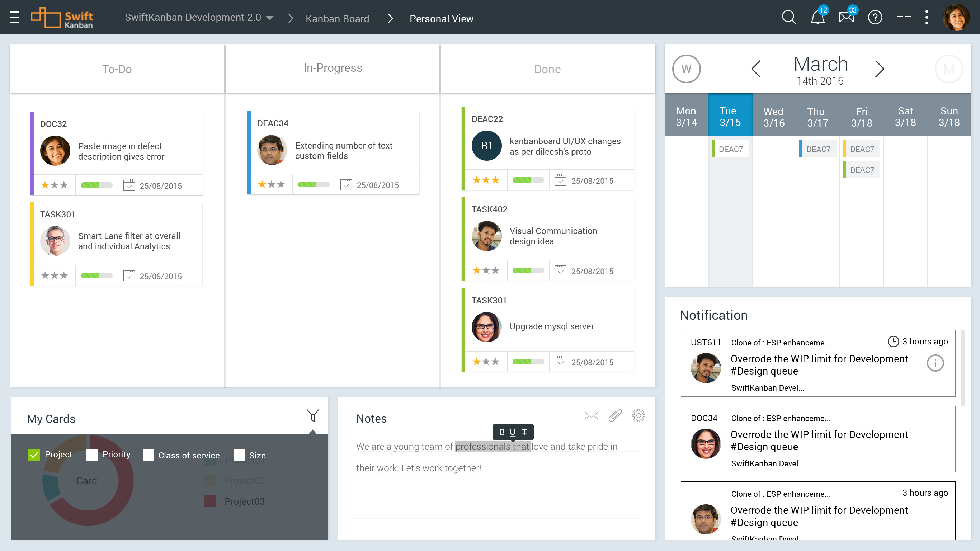Open the grid apps switcher icon
Screen dimensions: 980x551
(904, 18)
